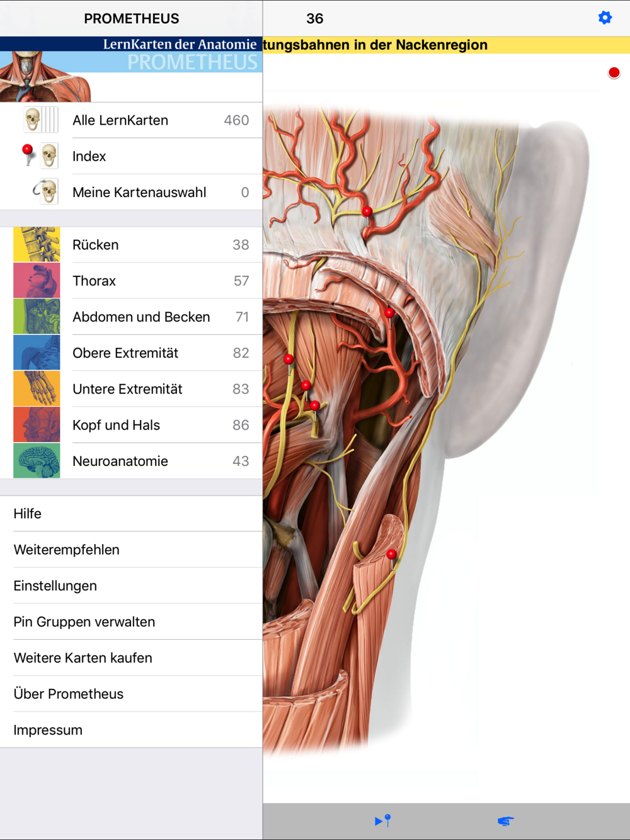Open the settings gear icon
This screenshot has width=630, height=840.
click(x=605, y=18)
